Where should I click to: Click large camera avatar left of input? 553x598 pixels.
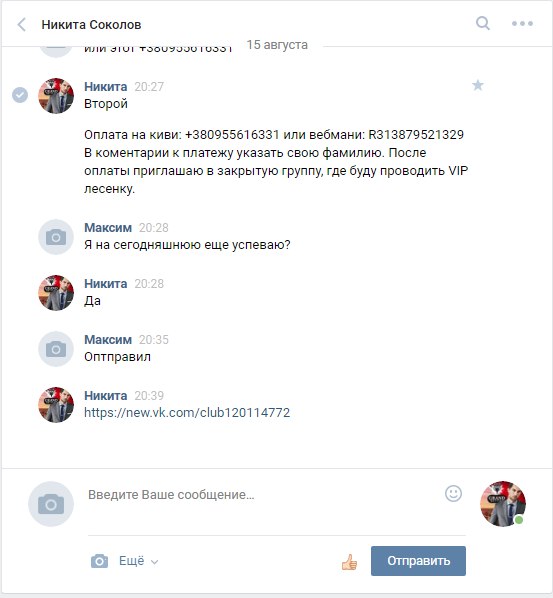51,504
